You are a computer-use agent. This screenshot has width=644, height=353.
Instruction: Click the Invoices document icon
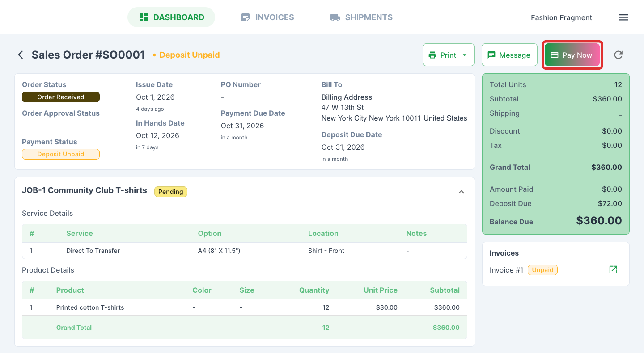[x=245, y=17]
